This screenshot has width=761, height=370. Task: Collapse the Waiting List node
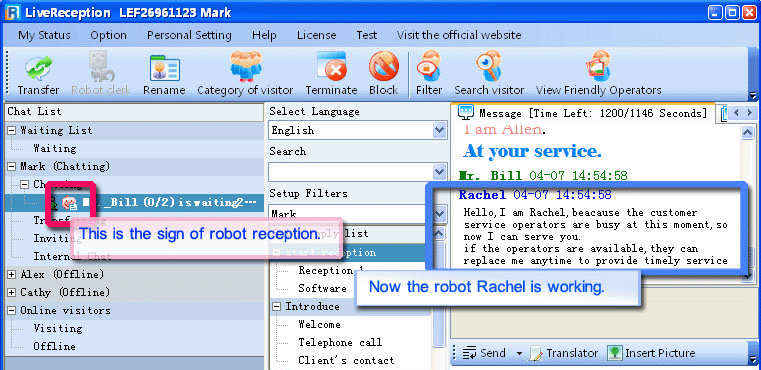[12, 130]
